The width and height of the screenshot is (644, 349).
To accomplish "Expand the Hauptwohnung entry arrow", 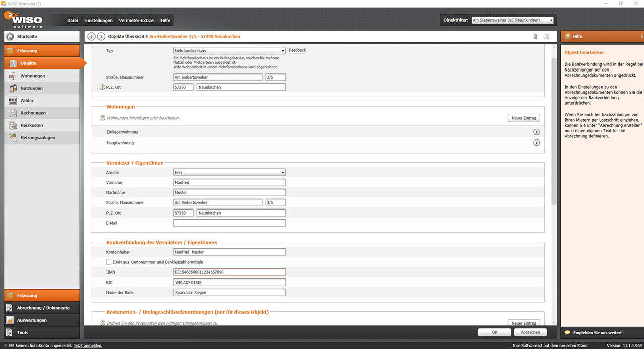I will tap(536, 143).
